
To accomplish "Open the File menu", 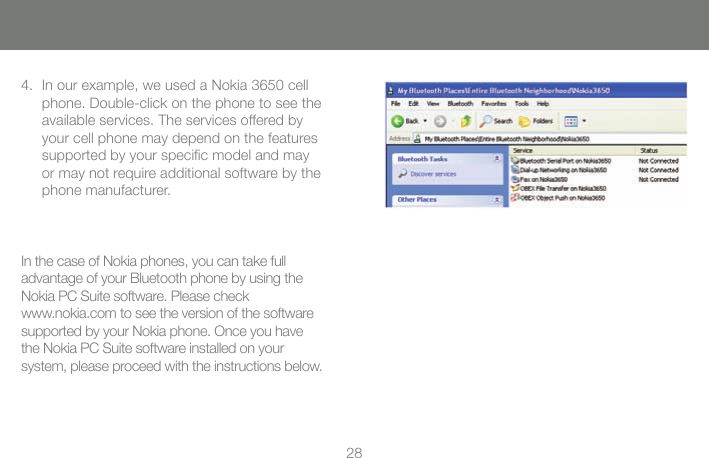I will (x=396, y=104).
